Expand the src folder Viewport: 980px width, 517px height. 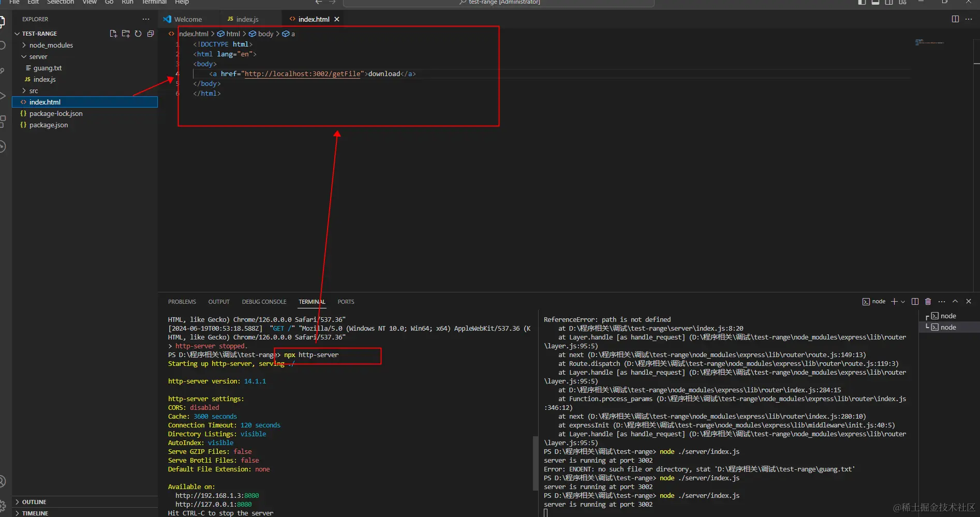[34, 91]
